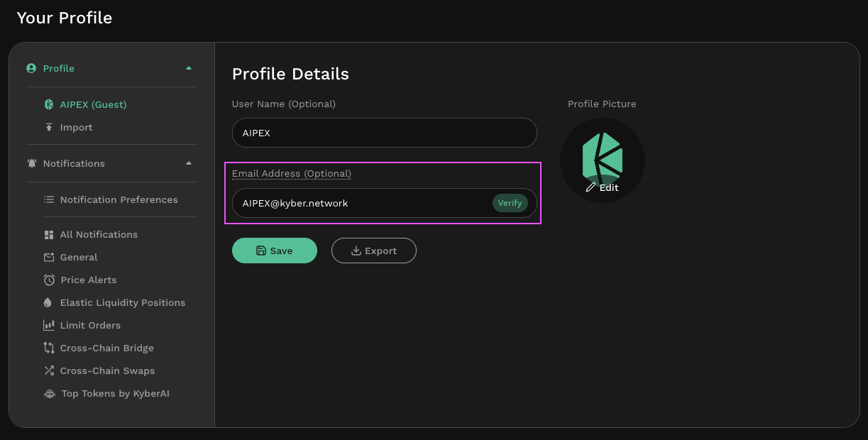
Task: Click the All Notifications grid icon
Action: click(x=49, y=235)
